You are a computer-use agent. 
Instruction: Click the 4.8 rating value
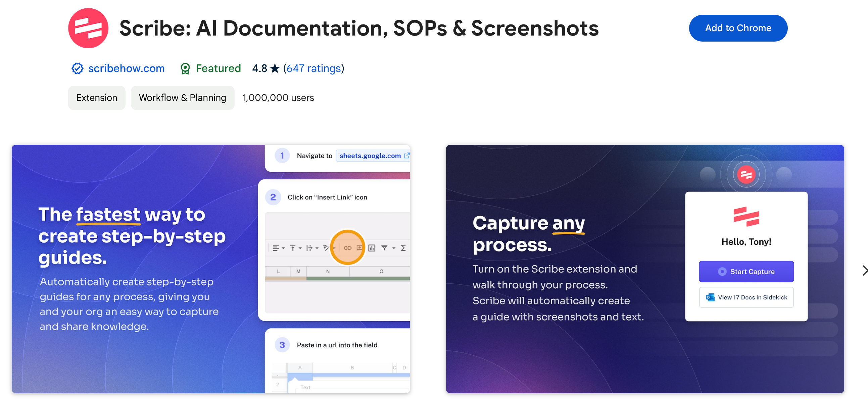point(259,68)
